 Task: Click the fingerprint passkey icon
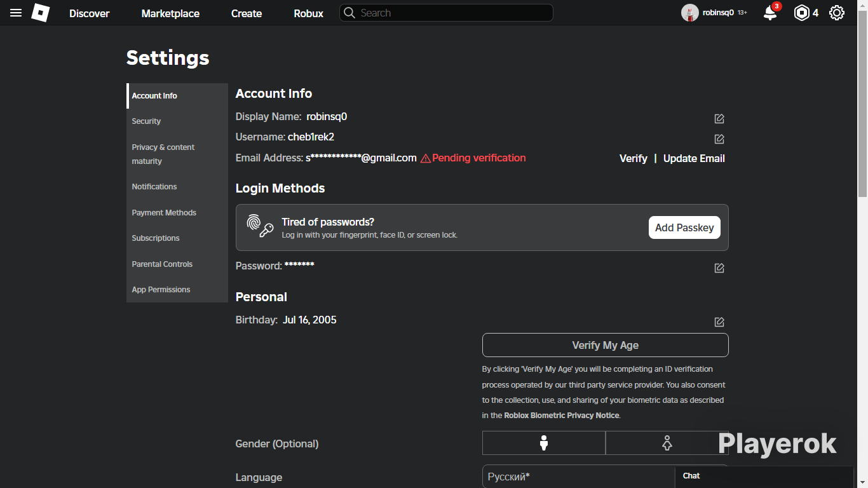tap(260, 226)
